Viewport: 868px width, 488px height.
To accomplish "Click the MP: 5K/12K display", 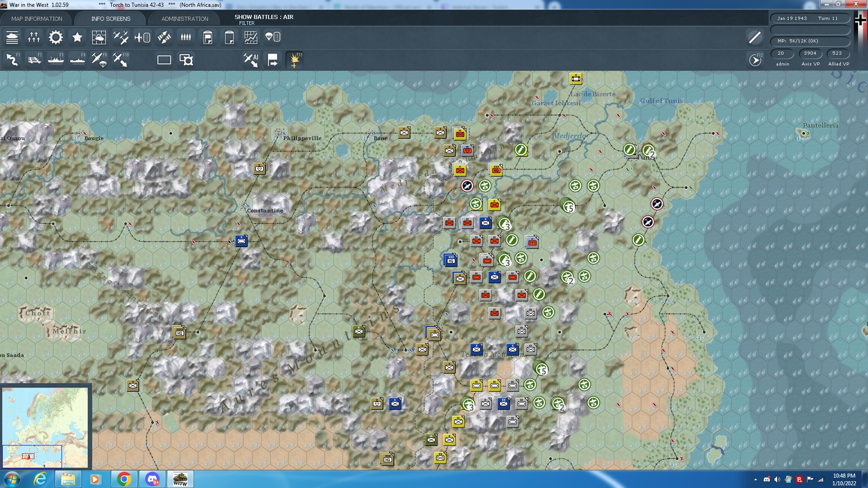I will point(810,41).
